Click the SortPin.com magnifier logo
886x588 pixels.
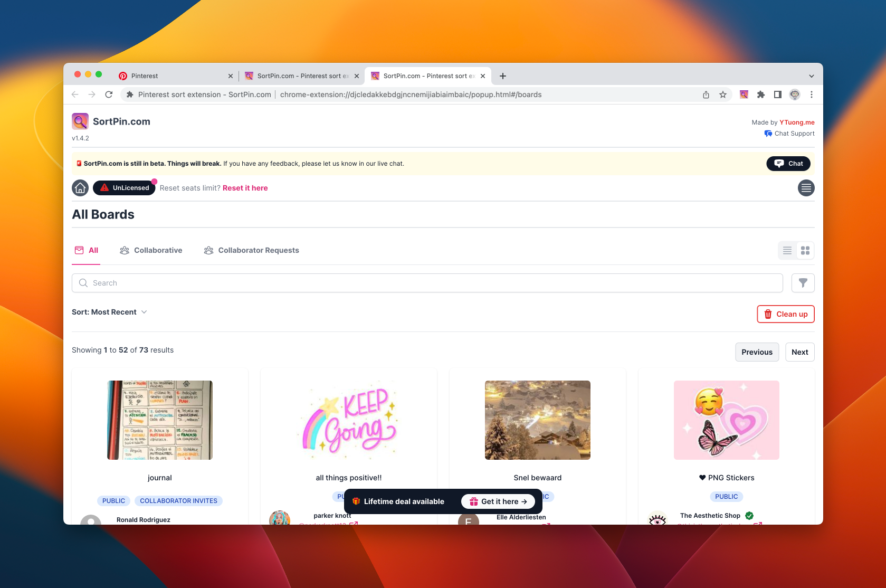[x=80, y=121]
